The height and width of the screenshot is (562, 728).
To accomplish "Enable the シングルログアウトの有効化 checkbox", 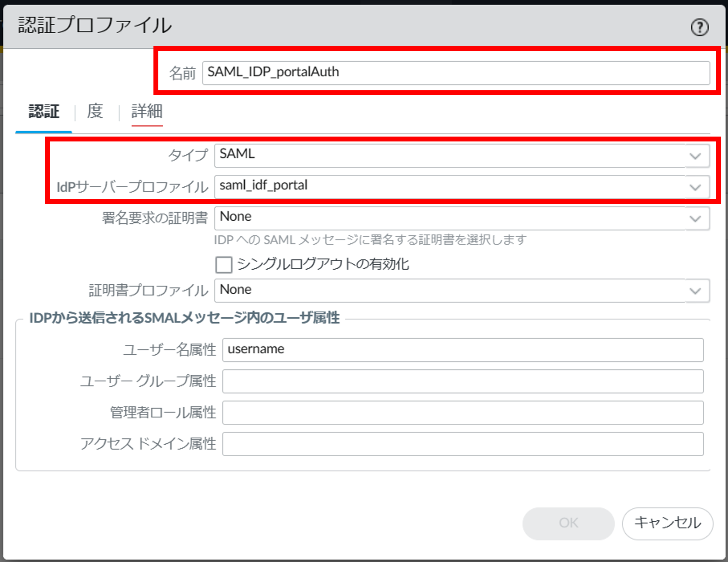I will click(224, 264).
